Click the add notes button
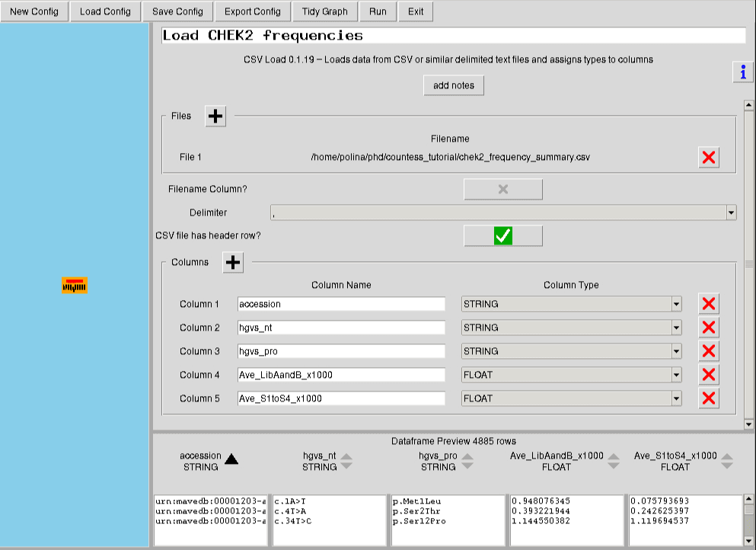This screenshot has height=550, width=756. pyautogui.click(x=454, y=85)
